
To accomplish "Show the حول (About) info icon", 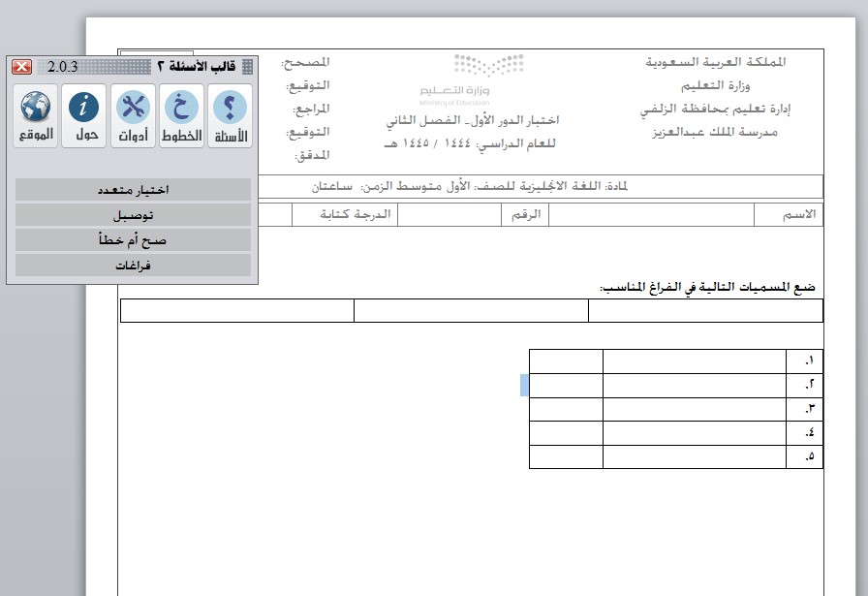I will click(x=85, y=115).
